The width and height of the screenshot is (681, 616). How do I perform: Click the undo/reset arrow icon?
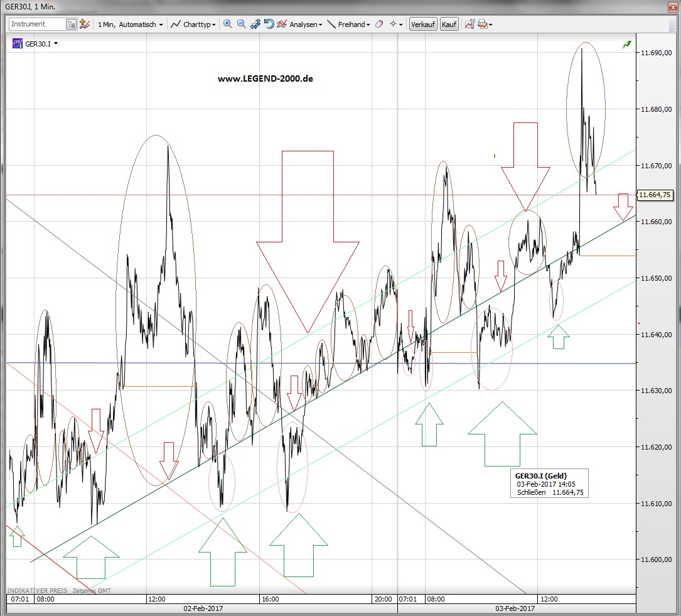click(x=269, y=24)
